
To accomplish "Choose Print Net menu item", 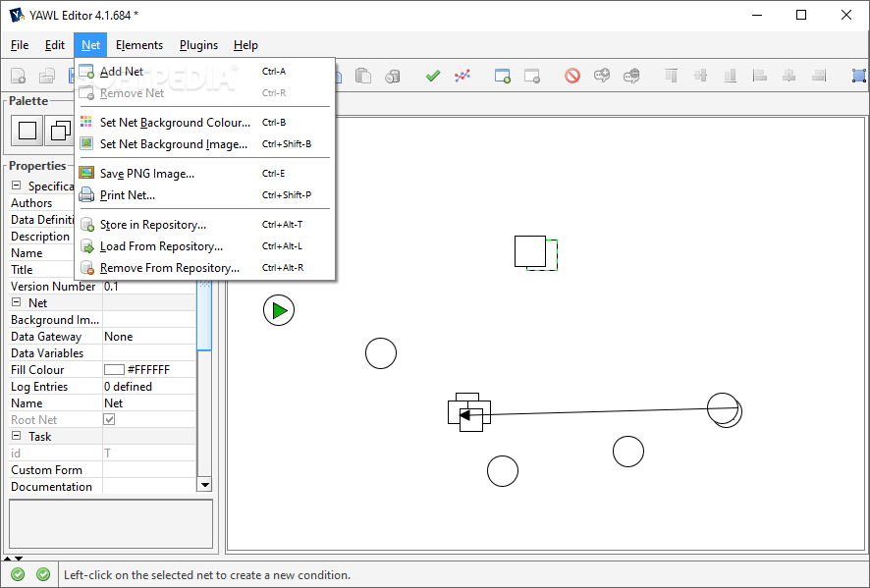I will tap(205, 195).
